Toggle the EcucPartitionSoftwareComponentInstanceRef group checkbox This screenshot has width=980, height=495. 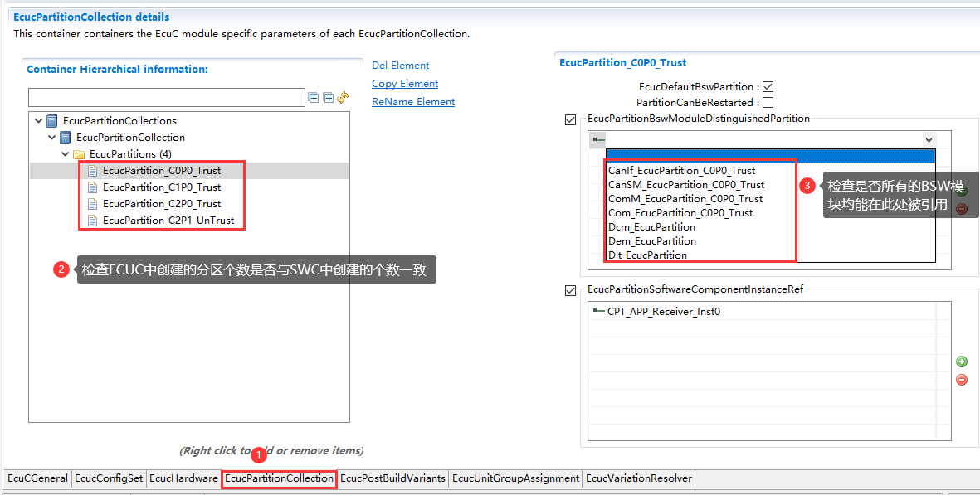tap(570, 290)
